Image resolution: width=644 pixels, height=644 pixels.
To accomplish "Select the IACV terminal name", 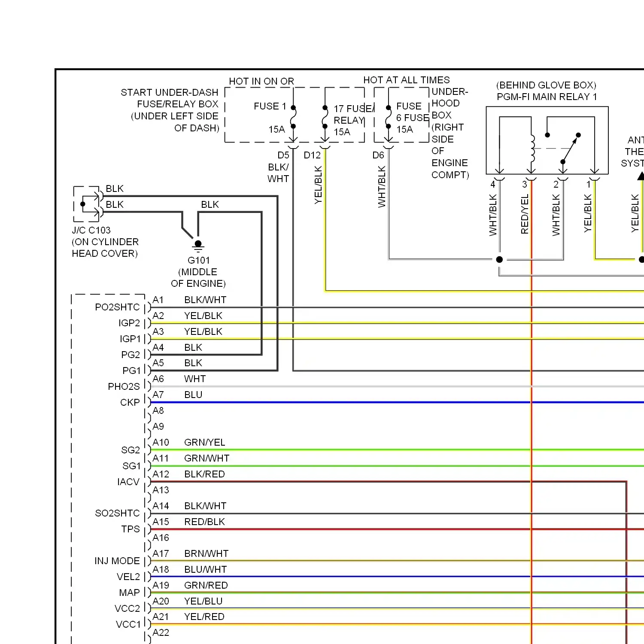I will point(128,482).
